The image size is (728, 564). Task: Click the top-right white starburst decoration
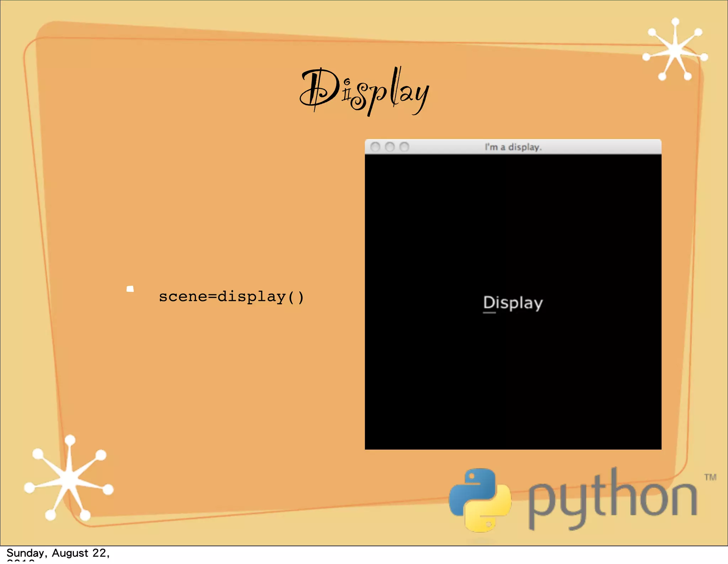click(x=675, y=50)
